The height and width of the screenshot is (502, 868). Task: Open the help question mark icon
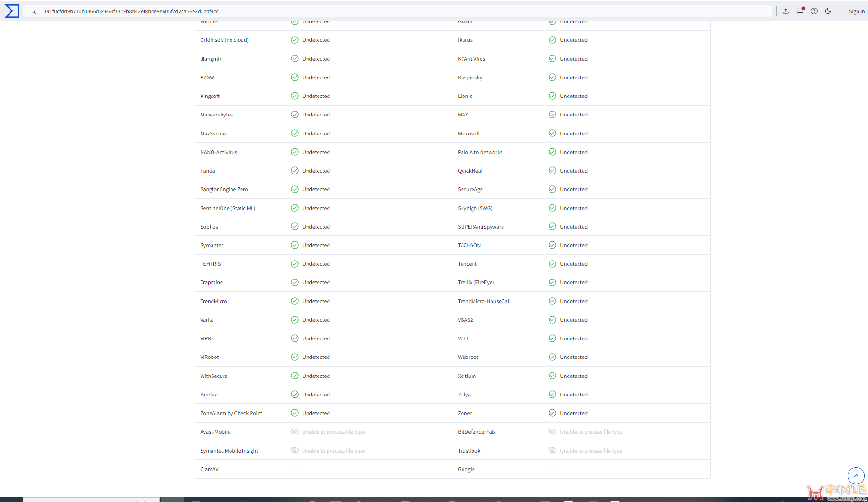814,11
